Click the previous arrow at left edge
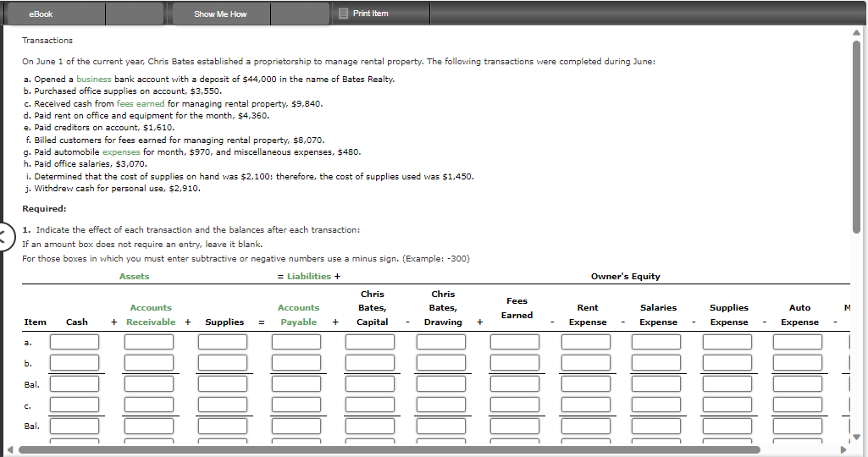Viewport: 868px width, 457px height. (3, 237)
